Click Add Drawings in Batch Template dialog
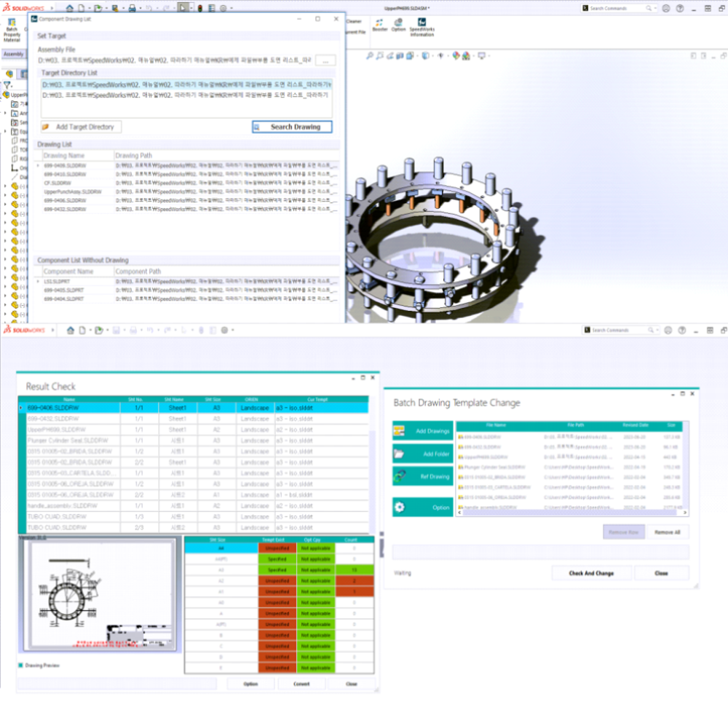The height and width of the screenshot is (728, 728). tap(423, 431)
